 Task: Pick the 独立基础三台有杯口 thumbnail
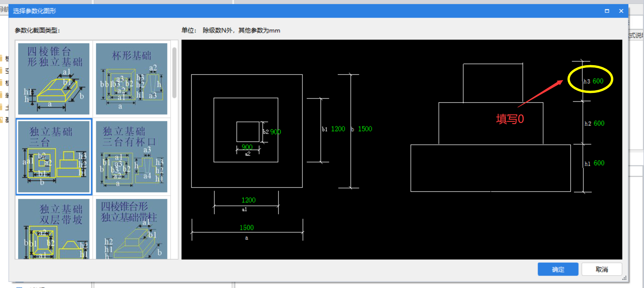coord(132,157)
